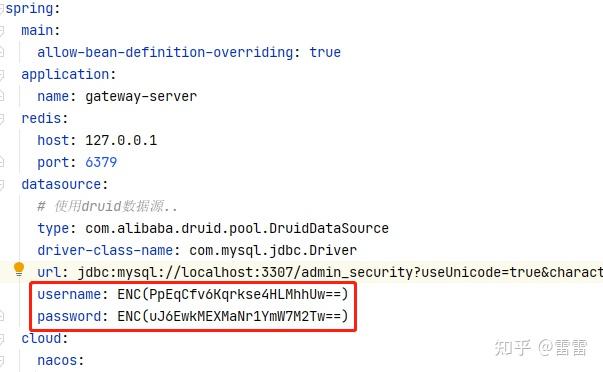Place cursor on gateway-server value
Viewport: 603px width, 372px height.
pos(141,96)
